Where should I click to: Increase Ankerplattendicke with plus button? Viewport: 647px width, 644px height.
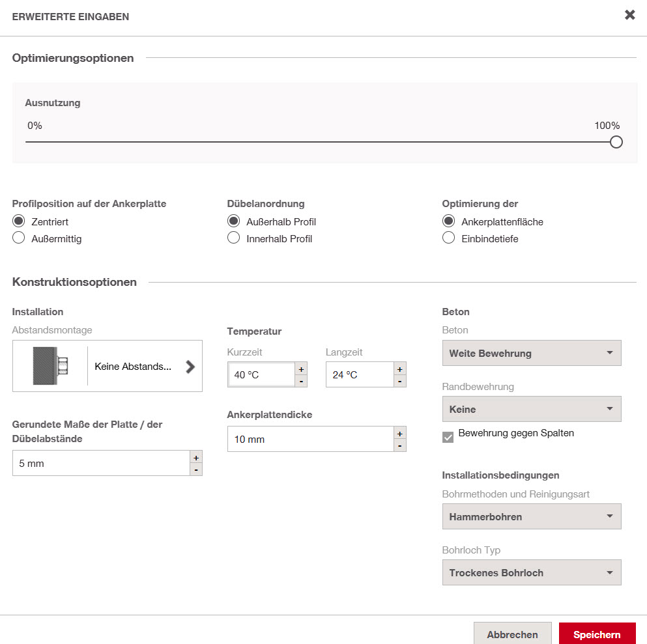click(400, 433)
